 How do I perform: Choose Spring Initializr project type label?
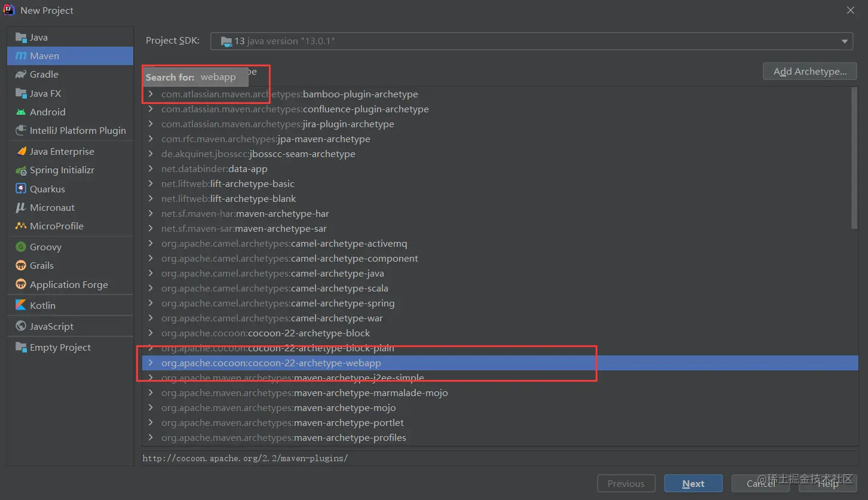(62, 170)
